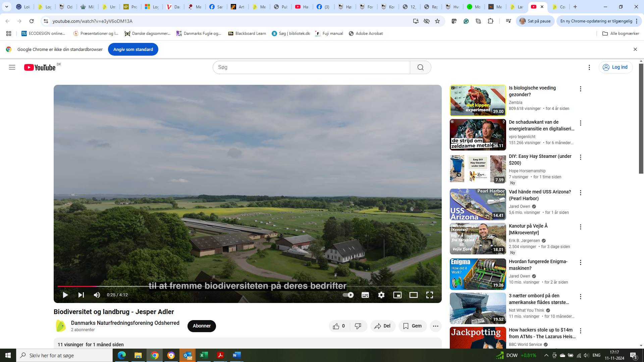Image resolution: width=644 pixels, height=362 pixels.
Task: Dislike the video with thumbs down
Action: [x=358, y=326]
